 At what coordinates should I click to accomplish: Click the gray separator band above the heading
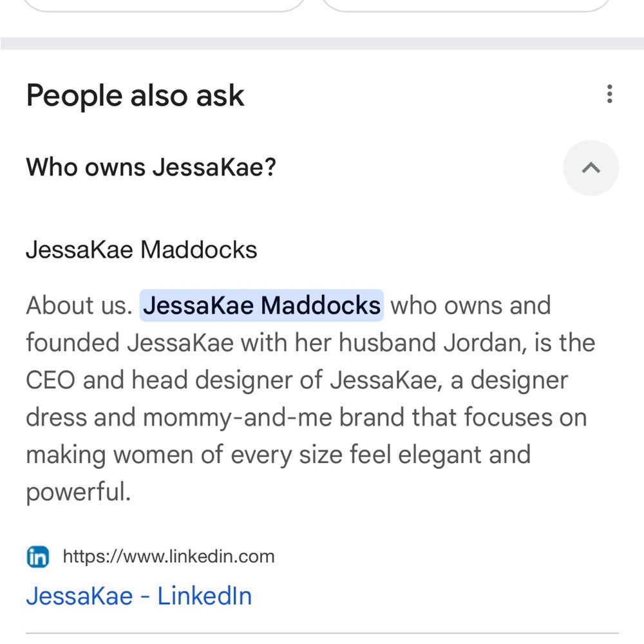pos(322,43)
